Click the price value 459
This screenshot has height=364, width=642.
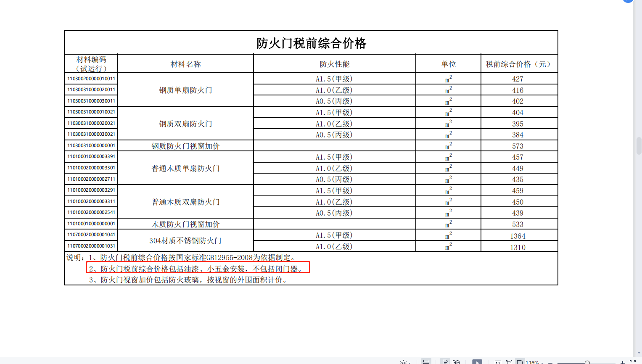[518, 191]
